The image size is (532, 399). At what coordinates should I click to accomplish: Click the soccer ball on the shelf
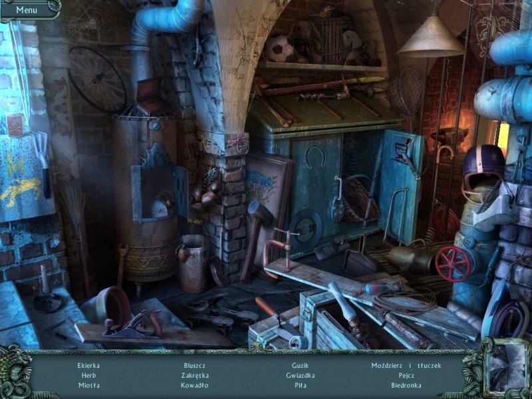[x=281, y=49]
